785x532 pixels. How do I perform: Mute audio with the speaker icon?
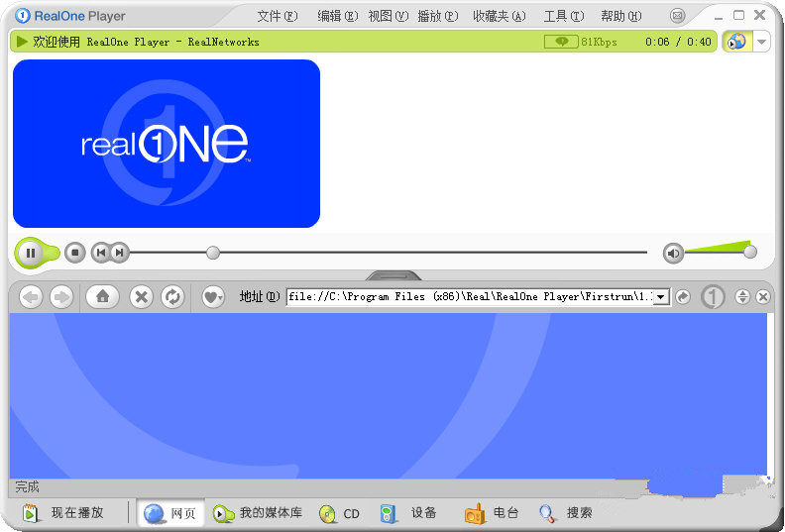tap(673, 254)
